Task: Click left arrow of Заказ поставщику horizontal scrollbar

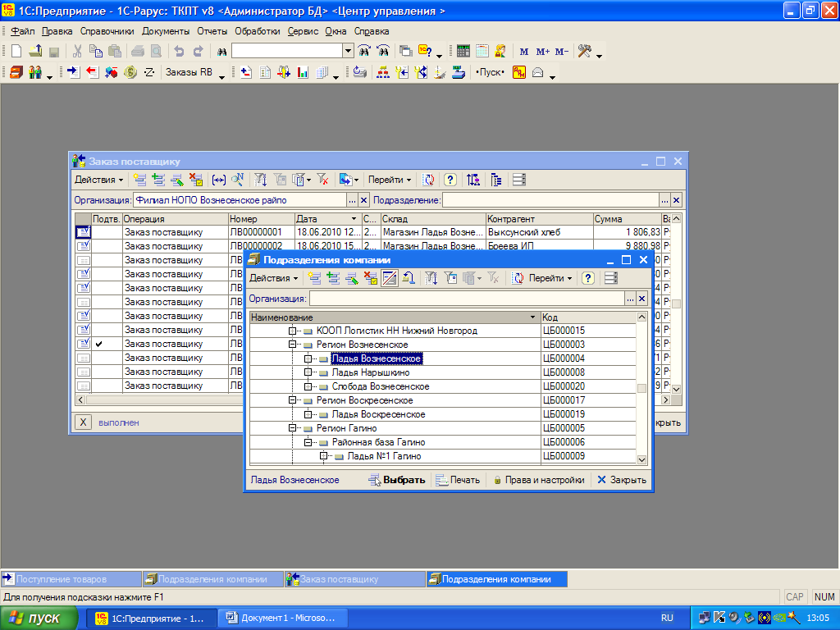Action: point(80,399)
